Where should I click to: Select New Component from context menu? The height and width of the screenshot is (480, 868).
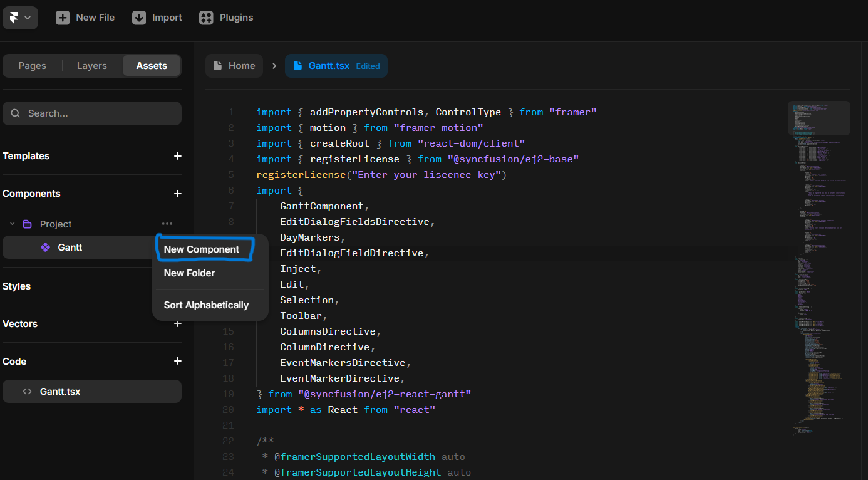(202, 249)
